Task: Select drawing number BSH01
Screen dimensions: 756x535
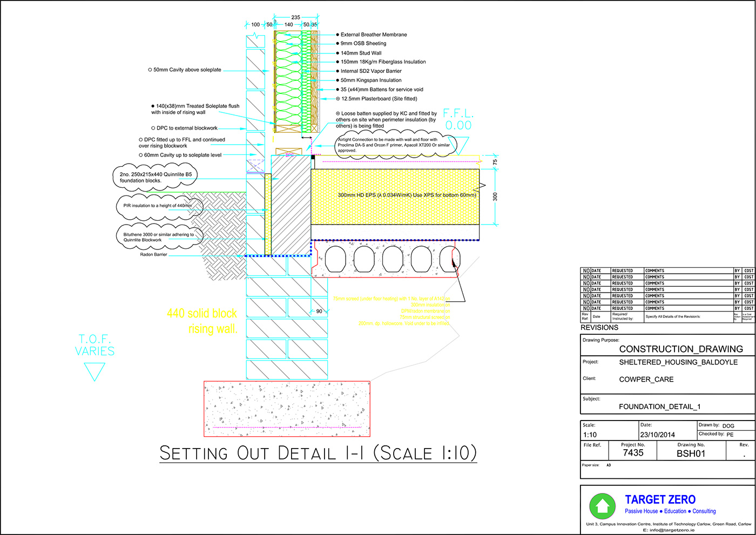Action: tap(691, 453)
